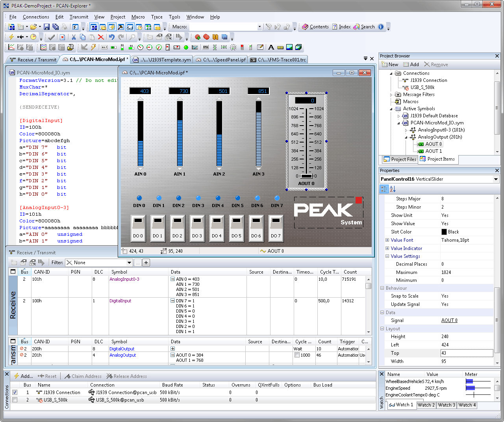Screen dimensions: 504x422
Task: Collapse the Value Settings property group
Action: pyautogui.click(x=387, y=256)
